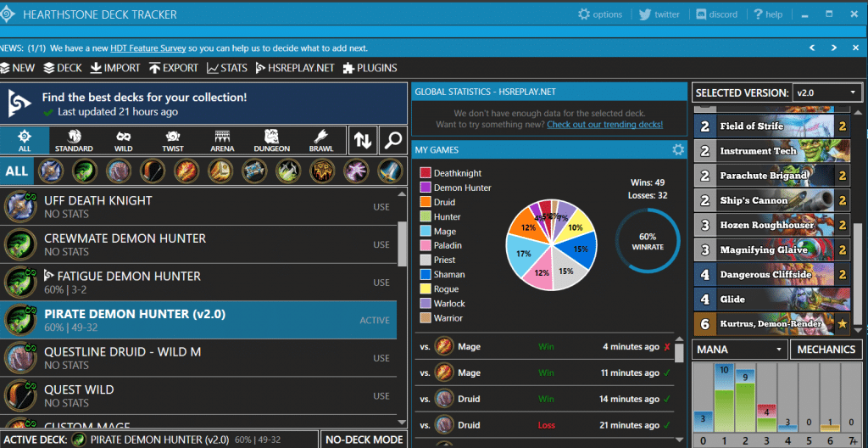Click the checkmark on 14 minutes ago game
Viewport: 868px width, 448px height.
point(666,399)
